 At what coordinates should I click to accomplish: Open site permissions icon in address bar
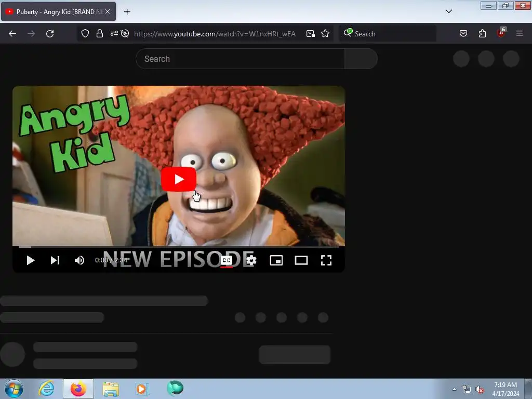tap(114, 33)
